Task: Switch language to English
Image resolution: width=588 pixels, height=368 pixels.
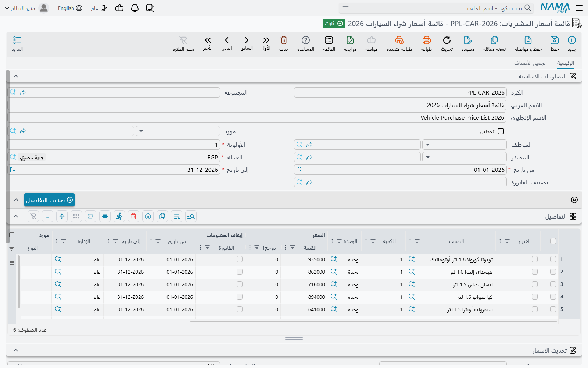Action: pos(70,8)
